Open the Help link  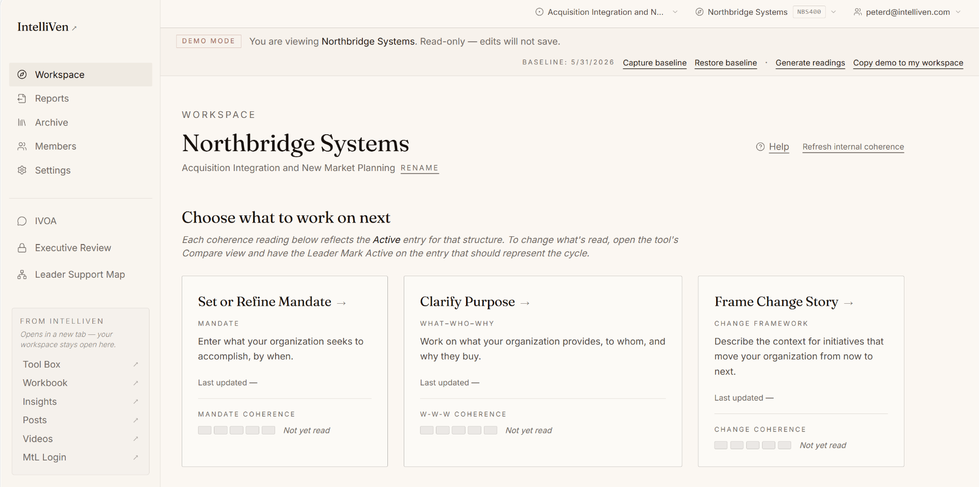(x=779, y=147)
